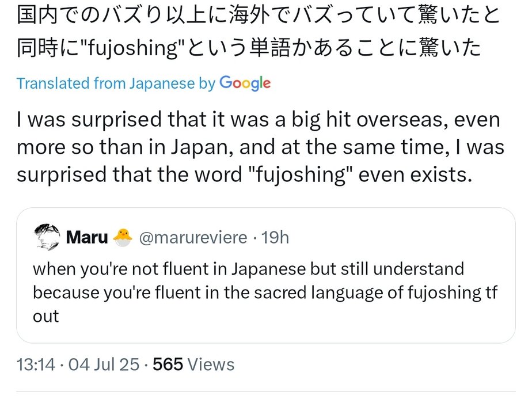Open Maru's profile avatar

point(45,237)
